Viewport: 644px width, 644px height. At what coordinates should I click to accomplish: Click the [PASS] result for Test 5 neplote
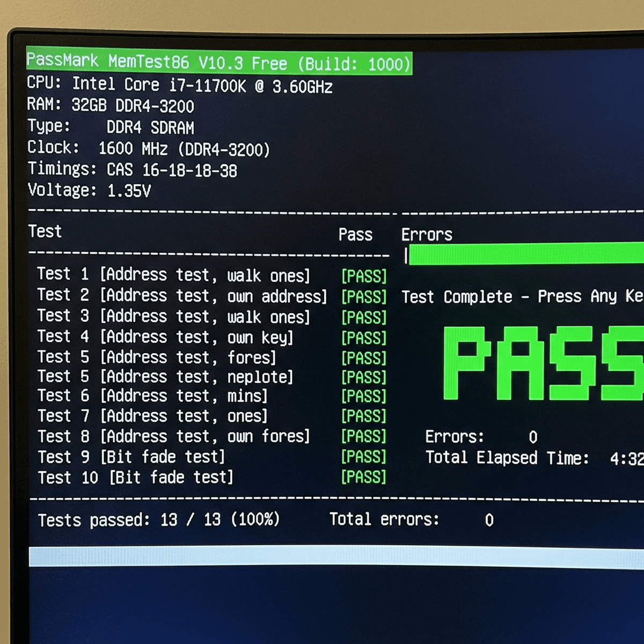[364, 377]
